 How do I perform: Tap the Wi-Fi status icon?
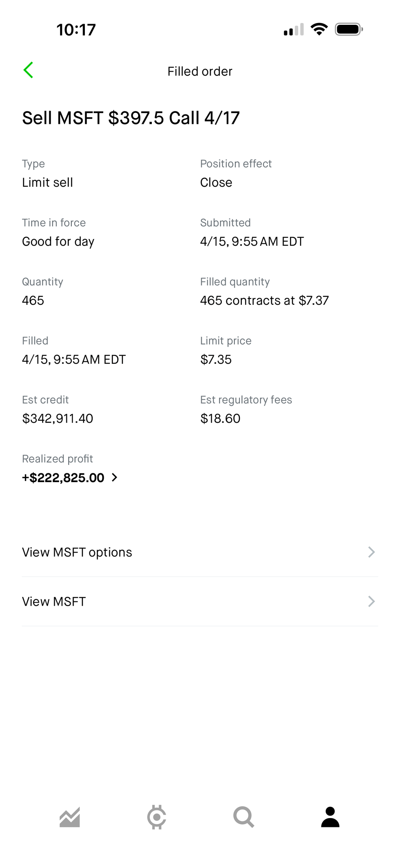(x=319, y=29)
